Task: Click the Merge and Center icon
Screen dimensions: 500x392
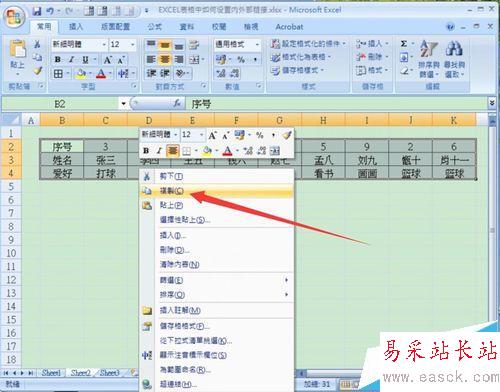Action: (x=194, y=60)
